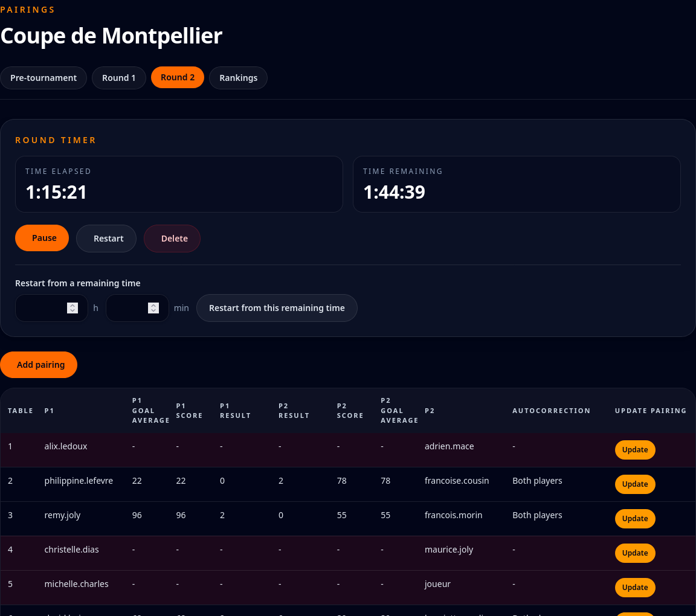Screen dimensions: 696x616
Task: Switch to the Round 1 tab
Action: [x=118, y=78]
